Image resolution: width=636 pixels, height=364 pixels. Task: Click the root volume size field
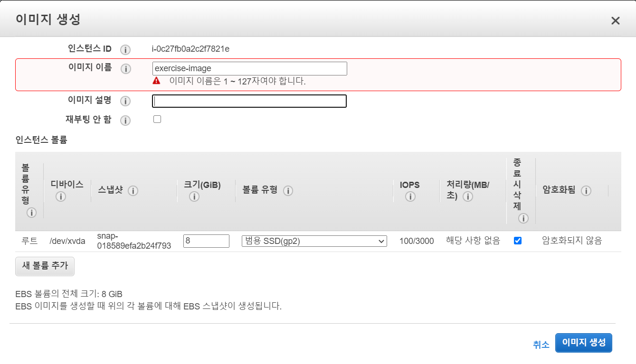pos(206,241)
